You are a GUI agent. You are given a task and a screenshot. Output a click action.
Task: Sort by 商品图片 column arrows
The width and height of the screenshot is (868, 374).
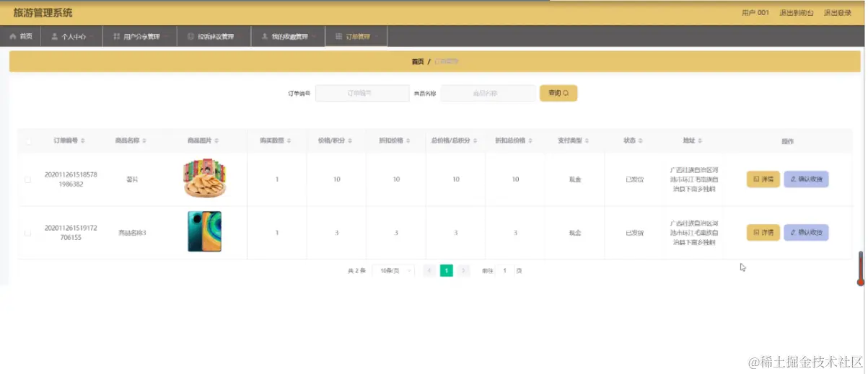click(217, 141)
